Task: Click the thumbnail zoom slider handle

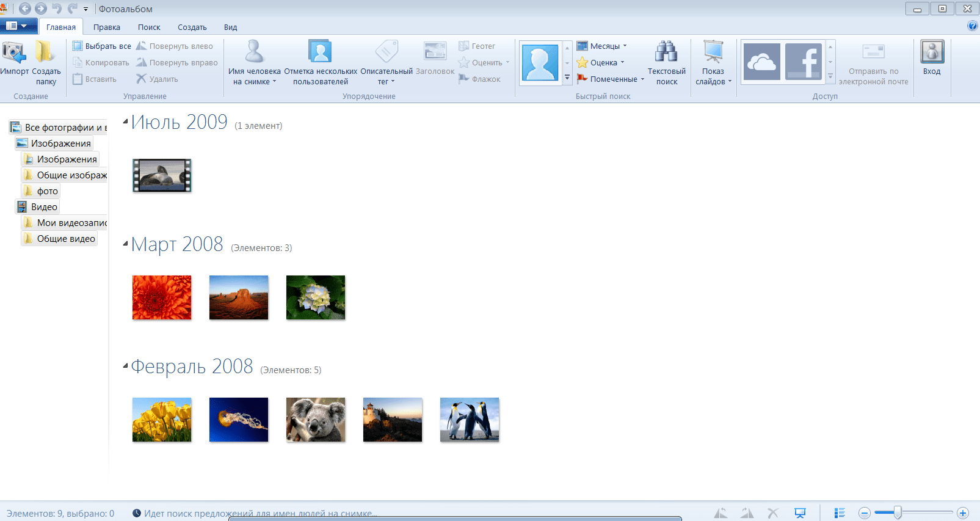Action: pos(898,512)
